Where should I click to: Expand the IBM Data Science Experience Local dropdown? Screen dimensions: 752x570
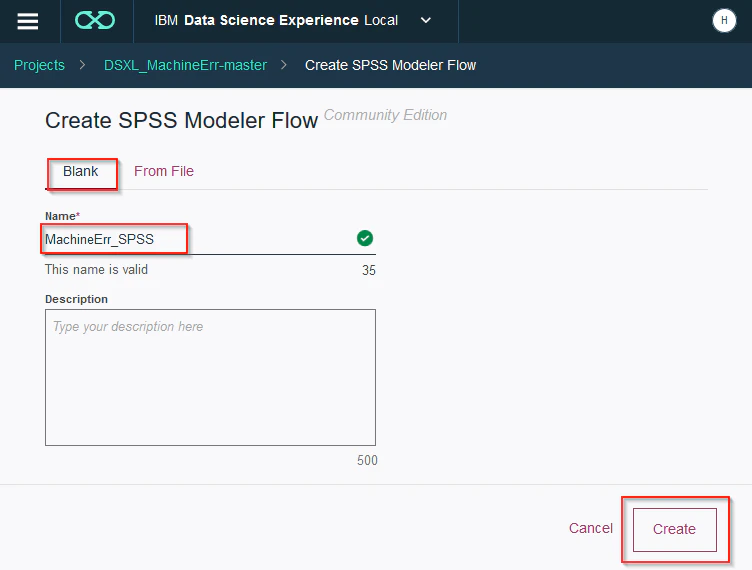click(x=425, y=21)
